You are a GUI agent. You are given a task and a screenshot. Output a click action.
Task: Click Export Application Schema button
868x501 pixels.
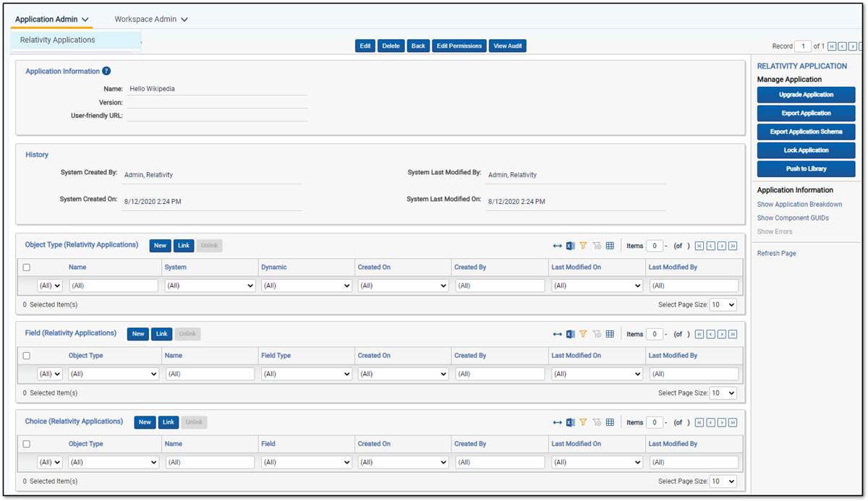pos(806,132)
